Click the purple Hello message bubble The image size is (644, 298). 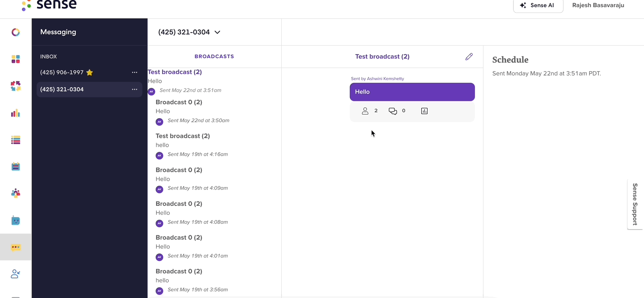pyautogui.click(x=412, y=92)
